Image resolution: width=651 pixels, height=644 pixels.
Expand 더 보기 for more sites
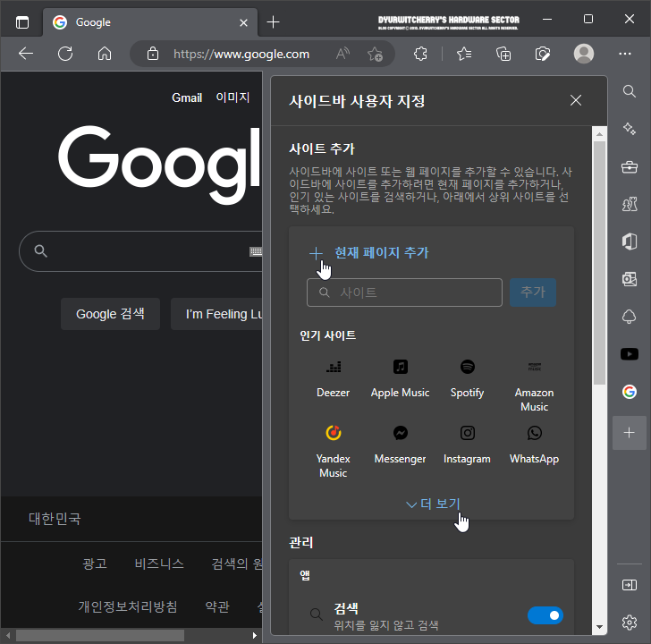pyautogui.click(x=433, y=504)
